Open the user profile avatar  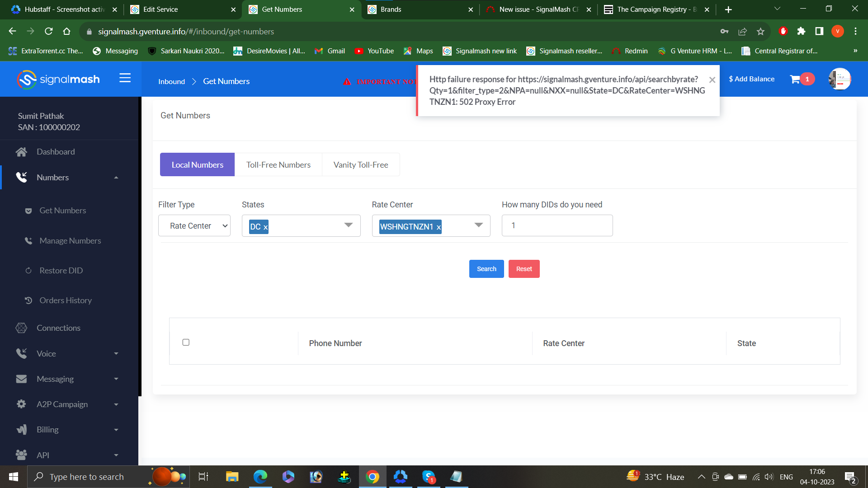[x=840, y=79]
